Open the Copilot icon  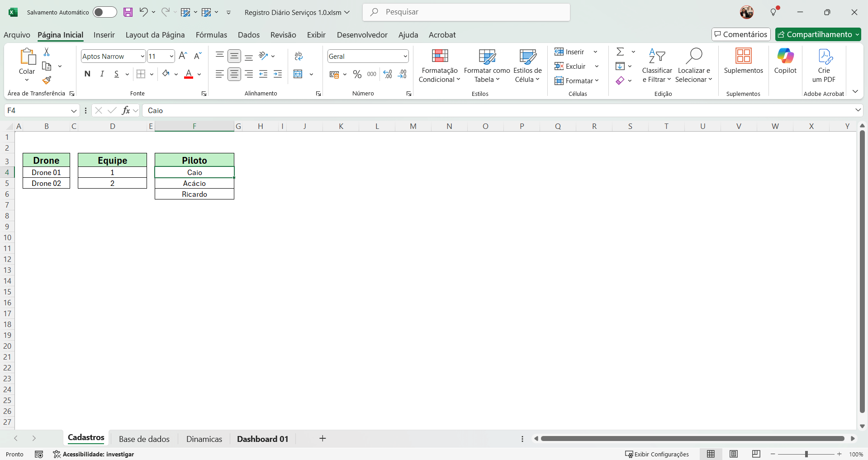(x=785, y=62)
